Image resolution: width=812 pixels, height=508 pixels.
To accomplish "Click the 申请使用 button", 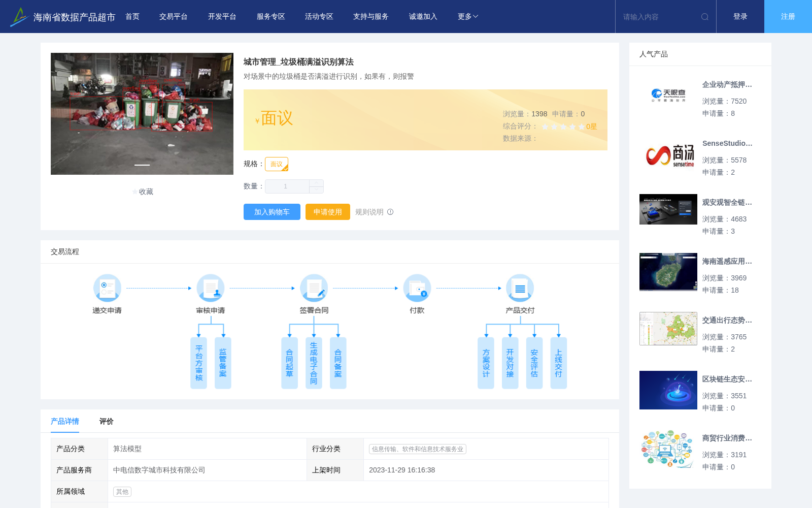I will [x=328, y=212].
